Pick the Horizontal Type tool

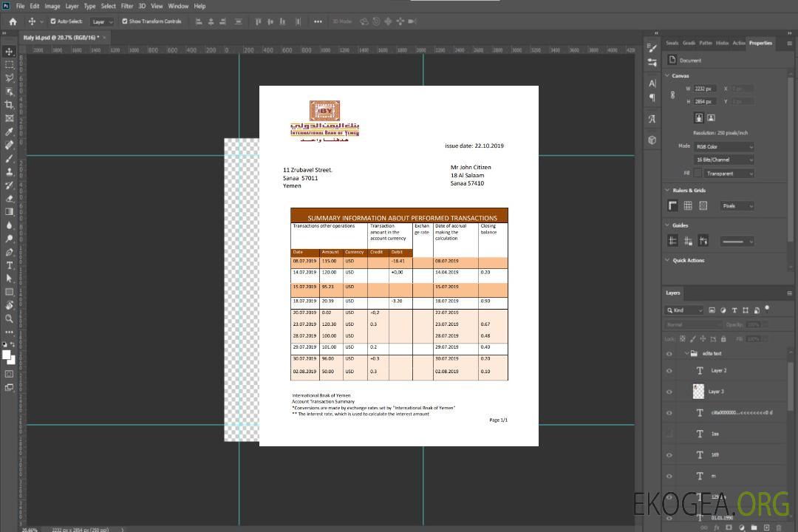tap(10, 265)
